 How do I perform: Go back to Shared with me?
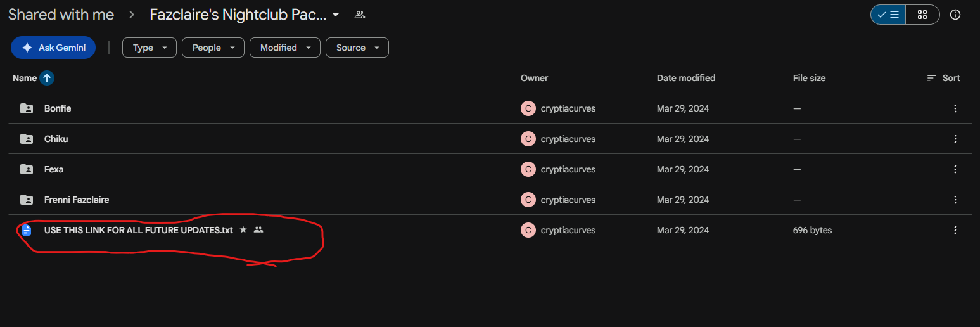coord(61,15)
